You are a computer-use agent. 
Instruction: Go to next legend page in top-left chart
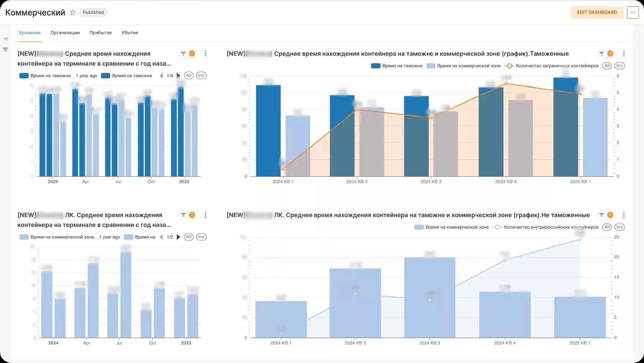coord(178,76)
